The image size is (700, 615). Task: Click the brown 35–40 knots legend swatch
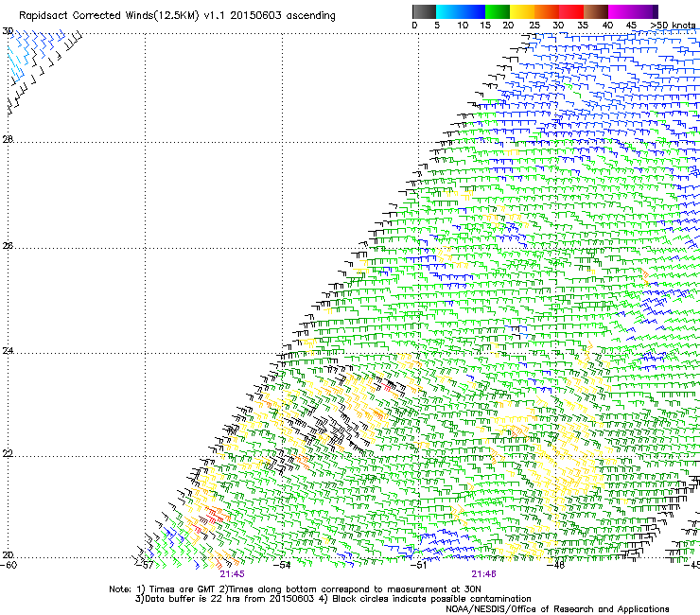(x=596, y=11)
